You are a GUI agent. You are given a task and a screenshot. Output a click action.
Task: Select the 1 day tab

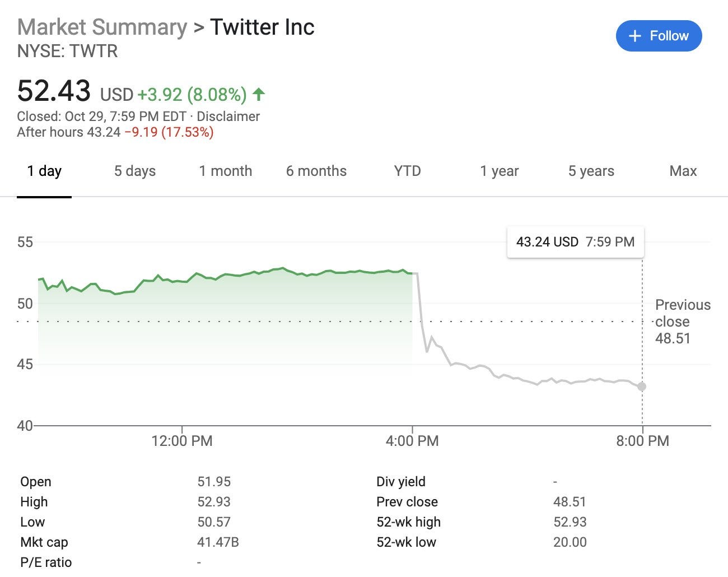(44, 171)
